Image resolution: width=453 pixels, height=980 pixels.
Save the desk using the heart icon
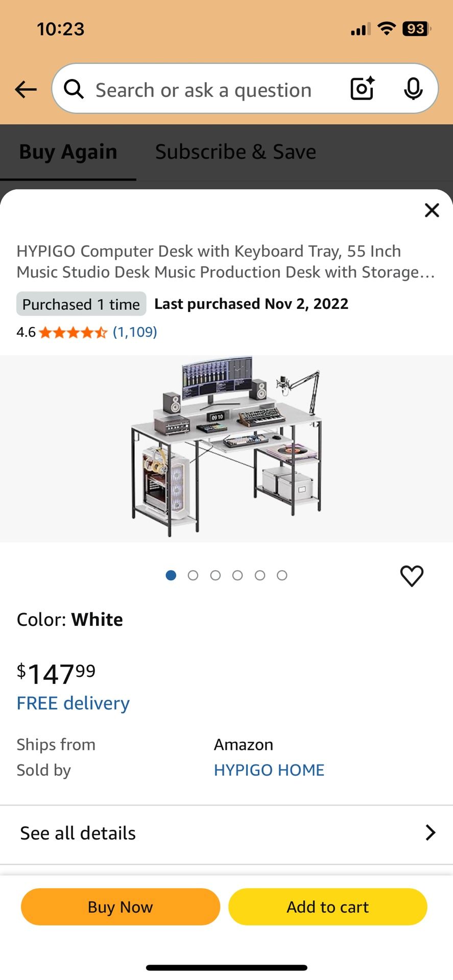(x=412, y=576)
